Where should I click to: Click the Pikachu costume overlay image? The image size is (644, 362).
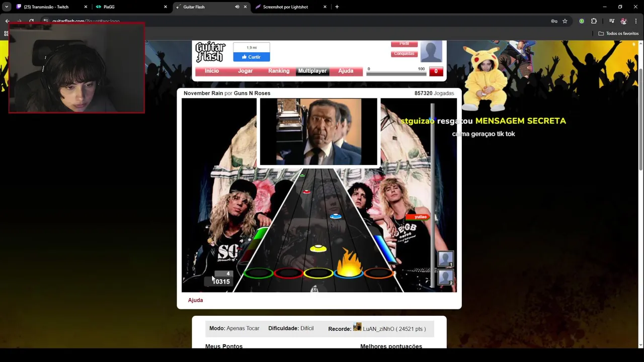click(485, 78)
